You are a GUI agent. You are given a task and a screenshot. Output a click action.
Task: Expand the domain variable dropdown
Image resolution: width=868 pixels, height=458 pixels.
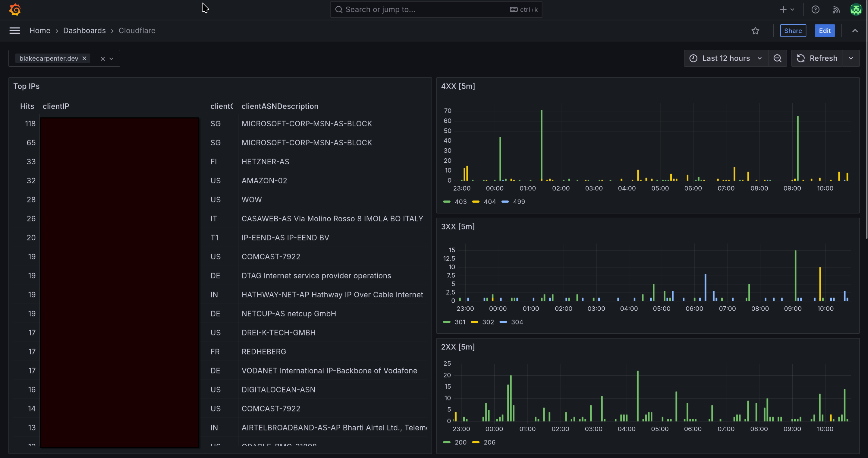point(112,58)
